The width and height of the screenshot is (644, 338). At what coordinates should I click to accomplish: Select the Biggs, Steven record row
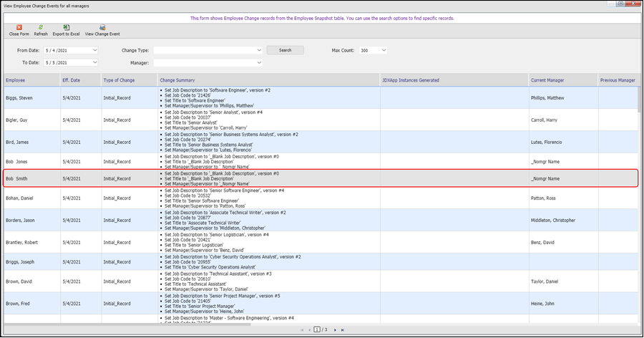pyautogui.click(x=20, y=96)
